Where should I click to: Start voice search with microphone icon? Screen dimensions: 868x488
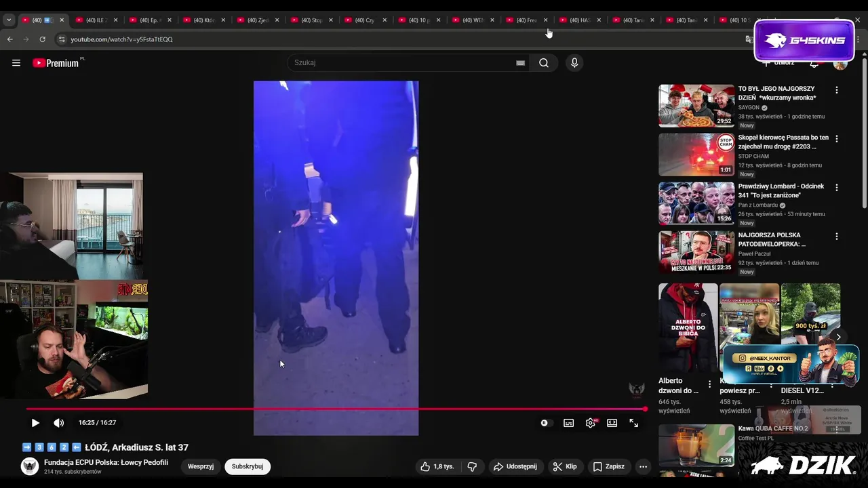tap(574, 63)
